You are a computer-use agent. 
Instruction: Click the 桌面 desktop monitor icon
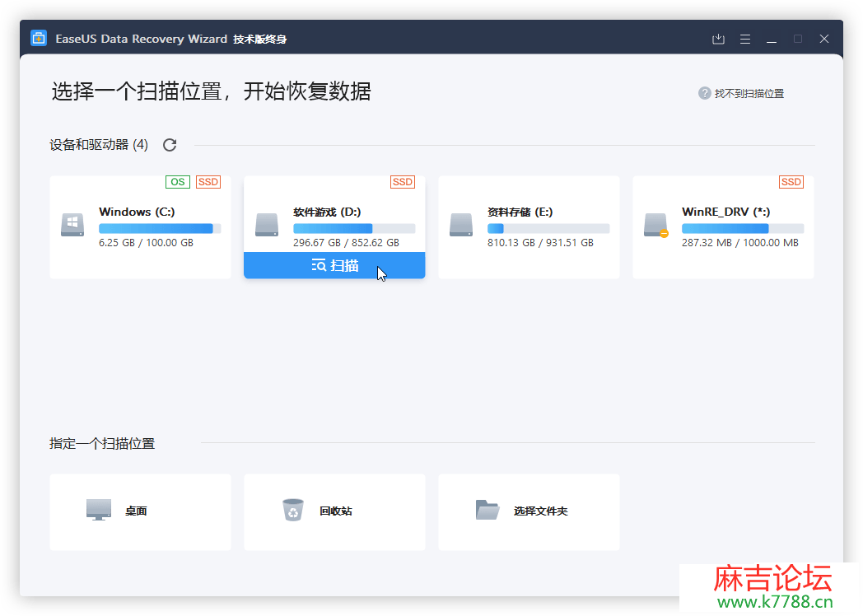click(x=99, y=510)
